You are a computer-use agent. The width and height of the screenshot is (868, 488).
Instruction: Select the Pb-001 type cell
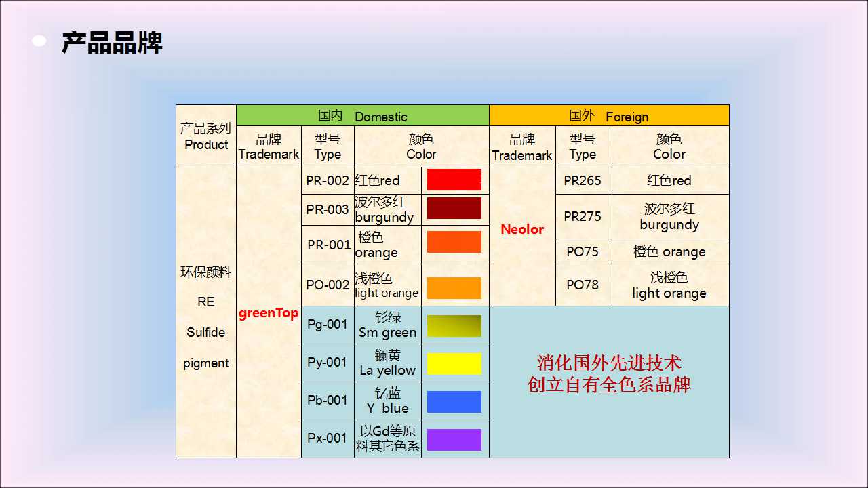coord(328,401)
